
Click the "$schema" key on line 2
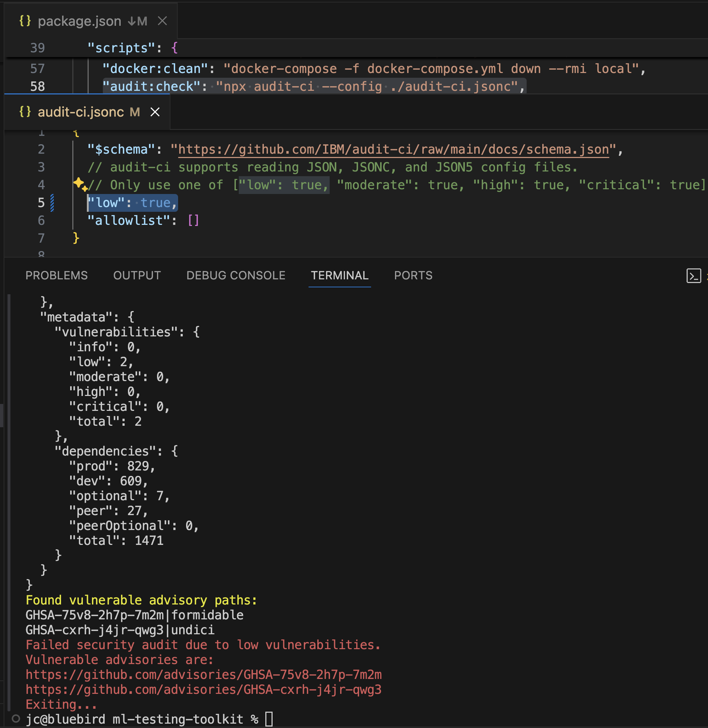(121, 149)
